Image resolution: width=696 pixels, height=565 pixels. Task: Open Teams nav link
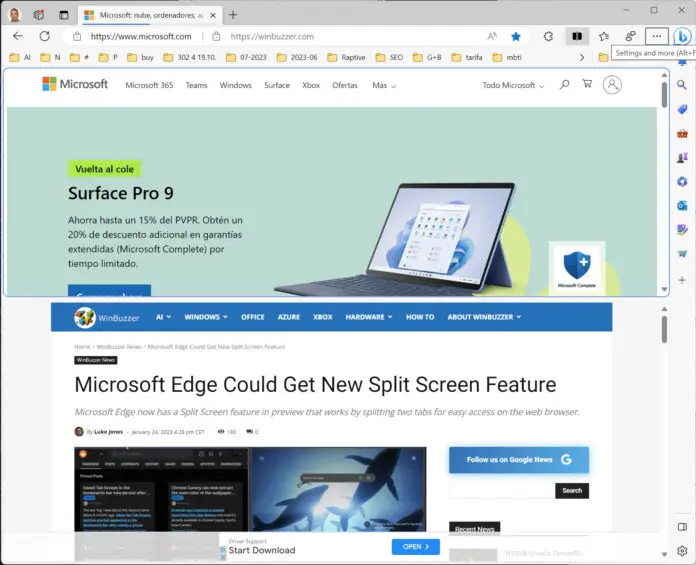(196, 85)
